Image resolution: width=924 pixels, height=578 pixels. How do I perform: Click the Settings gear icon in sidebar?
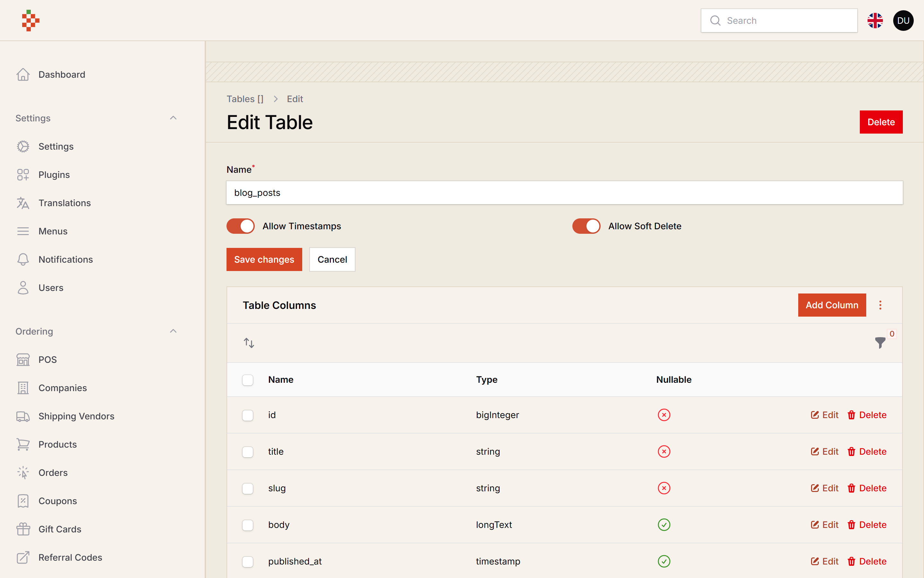[x=23, y=146]
